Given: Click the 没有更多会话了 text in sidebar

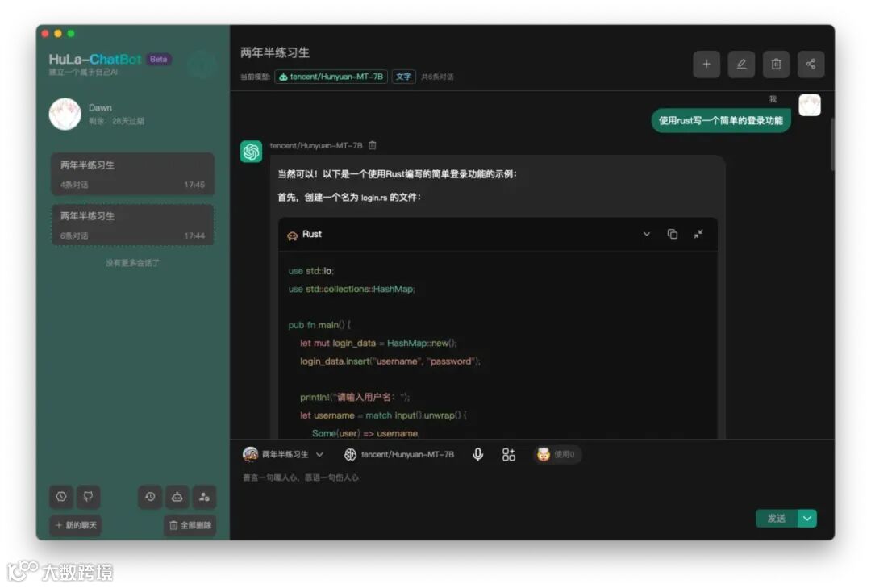Looking at the screenshot, I should point(132,263).
